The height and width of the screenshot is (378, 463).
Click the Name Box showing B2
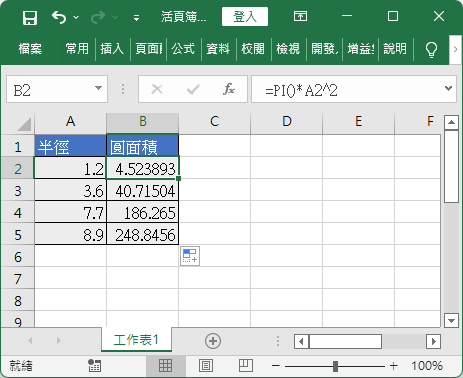click(x=50, y=89)
